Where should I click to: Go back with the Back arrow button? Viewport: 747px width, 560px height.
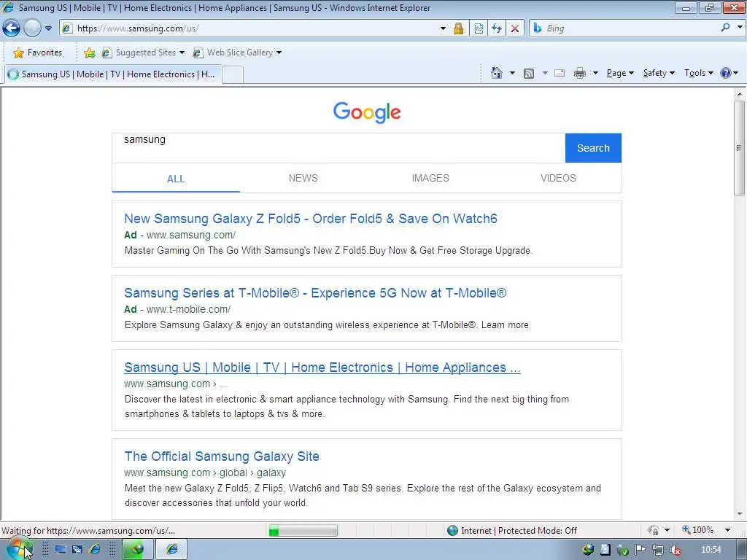[11, 28]
